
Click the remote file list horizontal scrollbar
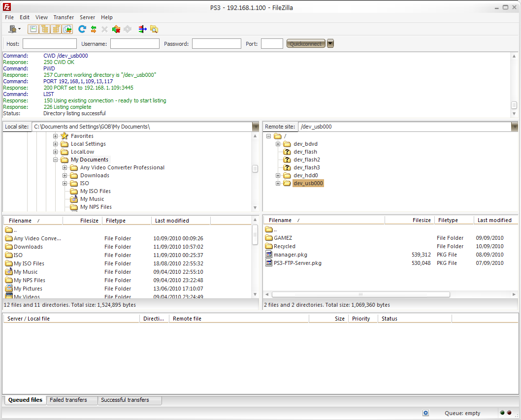click(360, 294)
